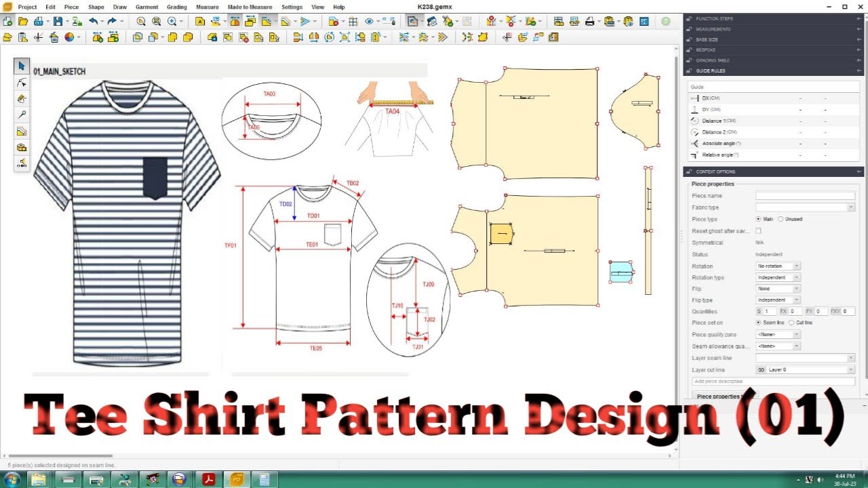The height and width of the screenshot is (488, 868).
Task: Select the curve editing tool in left toolbox
Action: pyautogui.click(x=22, y=82)
